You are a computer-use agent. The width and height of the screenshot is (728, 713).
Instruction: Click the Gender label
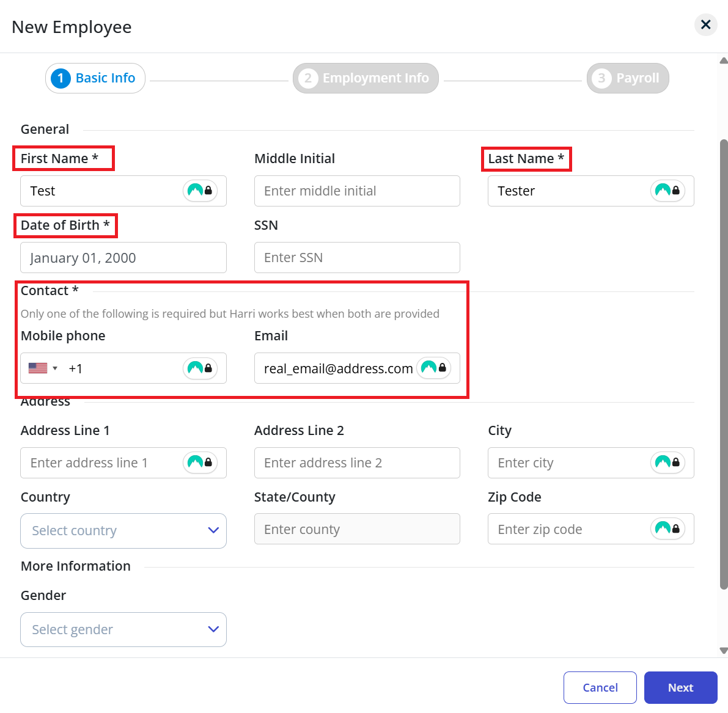point(43,595)
